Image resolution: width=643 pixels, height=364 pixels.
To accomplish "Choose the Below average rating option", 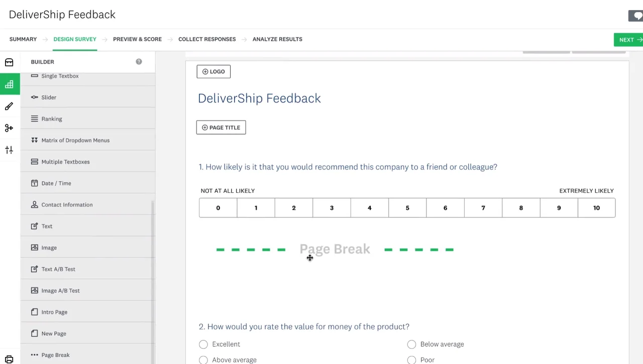I will pyautogui.click(x=411, y=344).
